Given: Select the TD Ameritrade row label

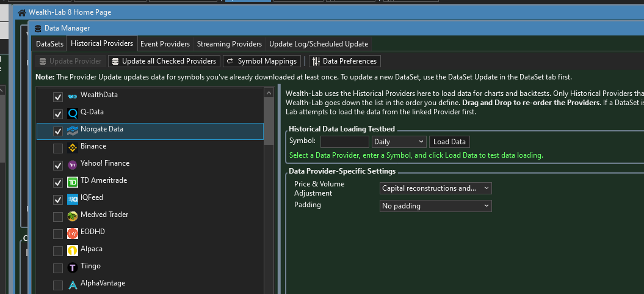Looking at the screenshot, I should 104,180.
